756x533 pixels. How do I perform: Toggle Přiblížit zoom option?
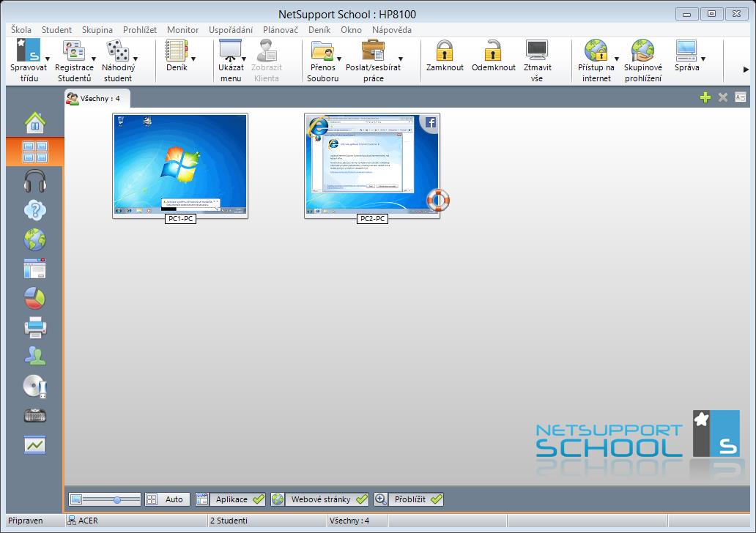pyautogui.click(x=409, y=499)
